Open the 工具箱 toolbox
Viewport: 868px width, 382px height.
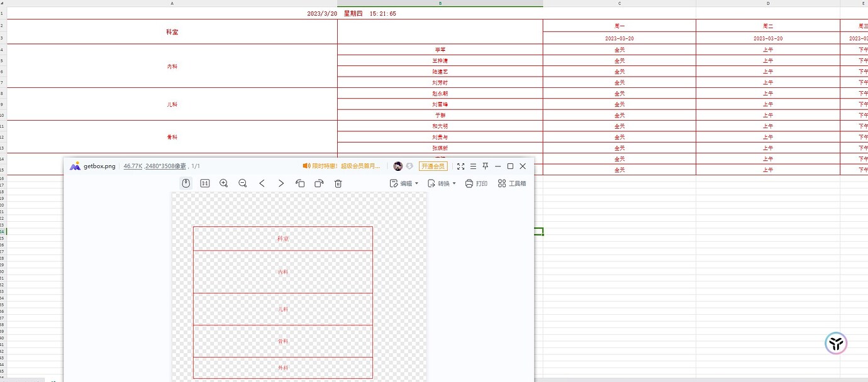coord(512,183)
